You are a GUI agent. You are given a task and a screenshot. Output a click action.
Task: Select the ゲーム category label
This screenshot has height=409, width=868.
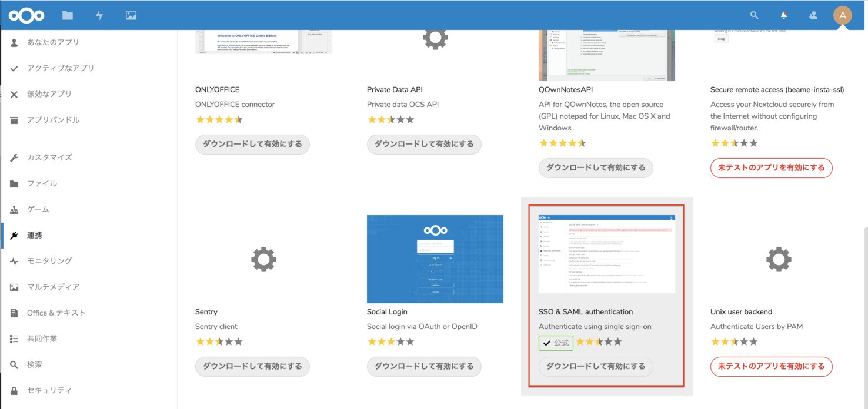coord(38,209)
